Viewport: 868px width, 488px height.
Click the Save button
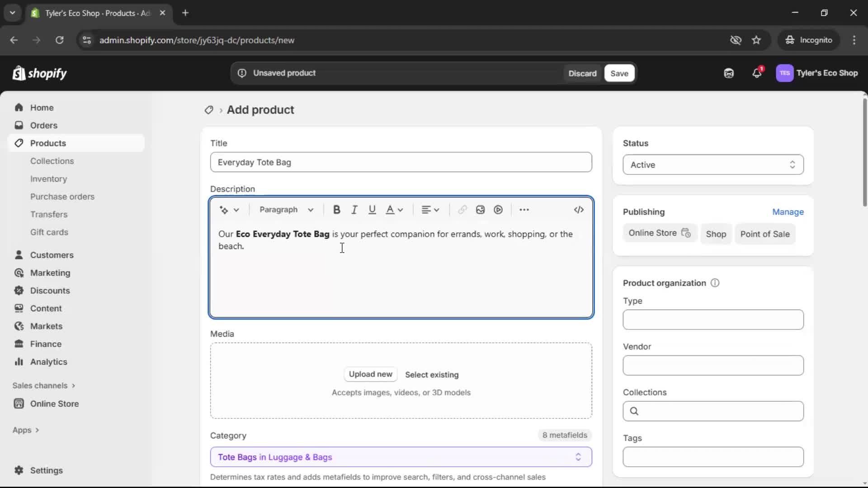pyautogui.click(x=618, y=73)
